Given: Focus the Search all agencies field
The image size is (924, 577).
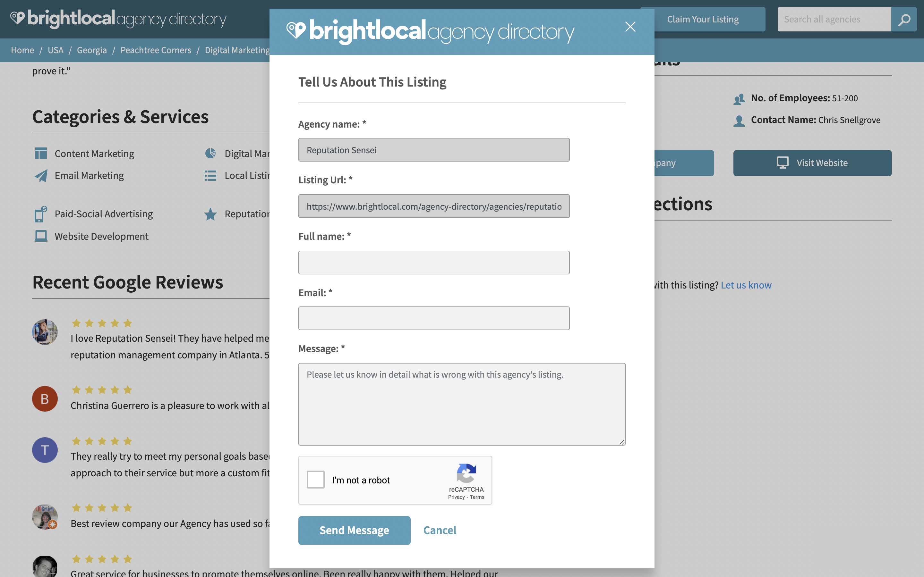Looking at the screenshot, I should [834, 20].
